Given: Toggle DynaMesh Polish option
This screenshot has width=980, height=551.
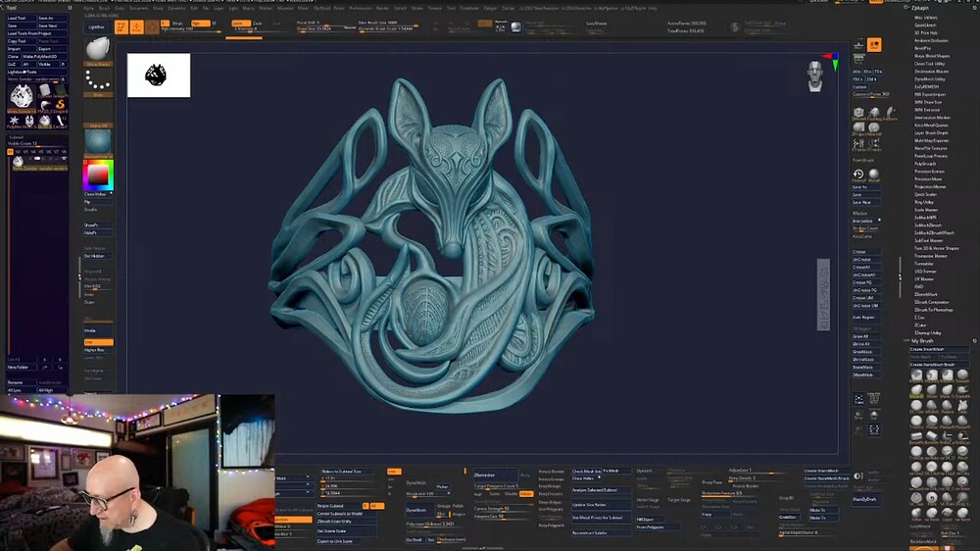Looking at the screenshot, I should point(458,506).
